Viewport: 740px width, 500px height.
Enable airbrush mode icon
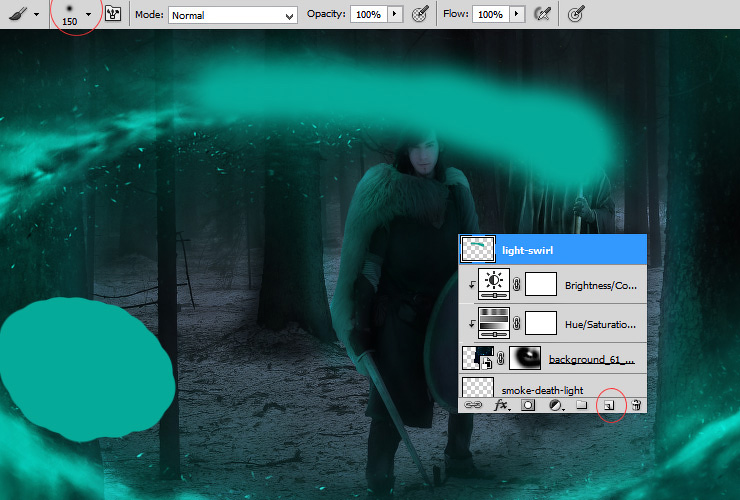[x=543, y=14]
